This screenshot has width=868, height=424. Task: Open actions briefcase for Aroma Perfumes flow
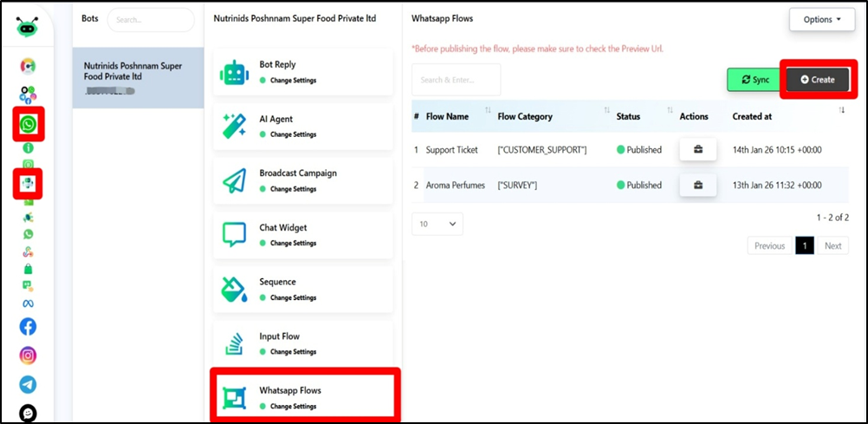[x=697, y=185]
